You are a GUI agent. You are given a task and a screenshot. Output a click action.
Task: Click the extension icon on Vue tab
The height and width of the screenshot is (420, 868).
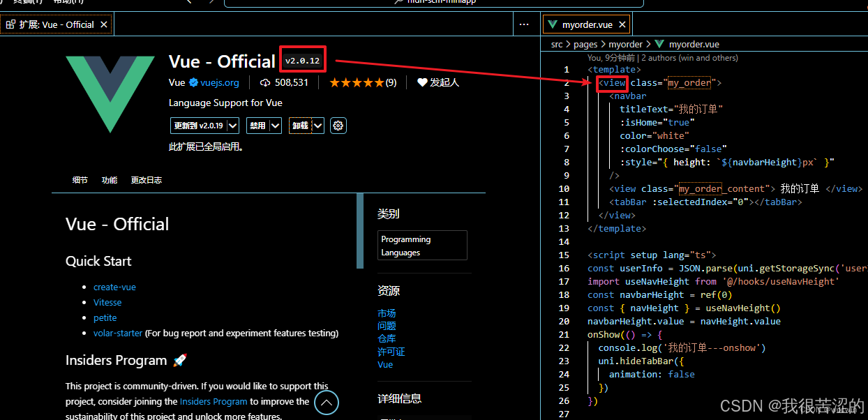pyautogui.click(x=10, y=24)
